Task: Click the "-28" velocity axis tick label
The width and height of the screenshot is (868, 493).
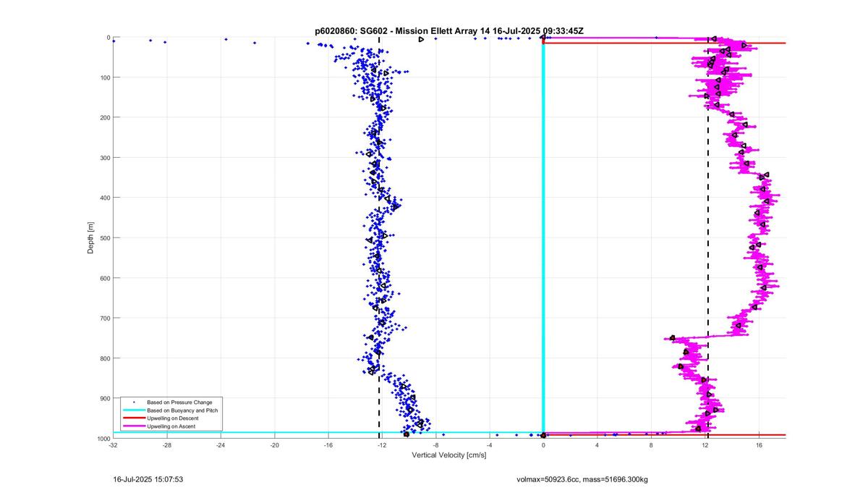Action: pyautogui.click(x=166, y=445)
